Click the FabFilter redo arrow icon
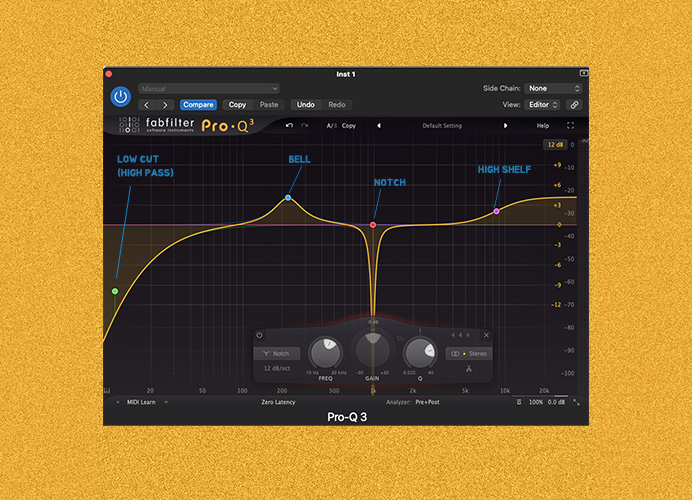This screenshot has width=692, height=500. tap(305, 126)
